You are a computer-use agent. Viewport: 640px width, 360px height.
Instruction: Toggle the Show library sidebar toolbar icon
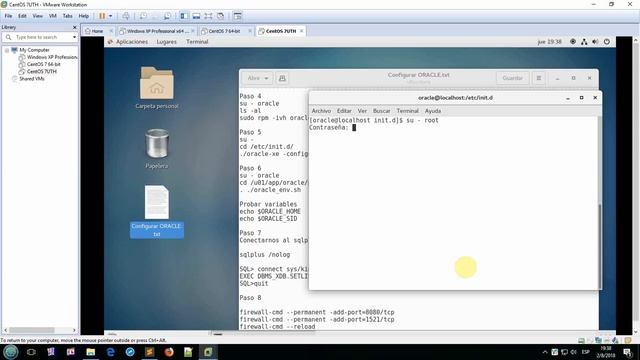(184, 16)
